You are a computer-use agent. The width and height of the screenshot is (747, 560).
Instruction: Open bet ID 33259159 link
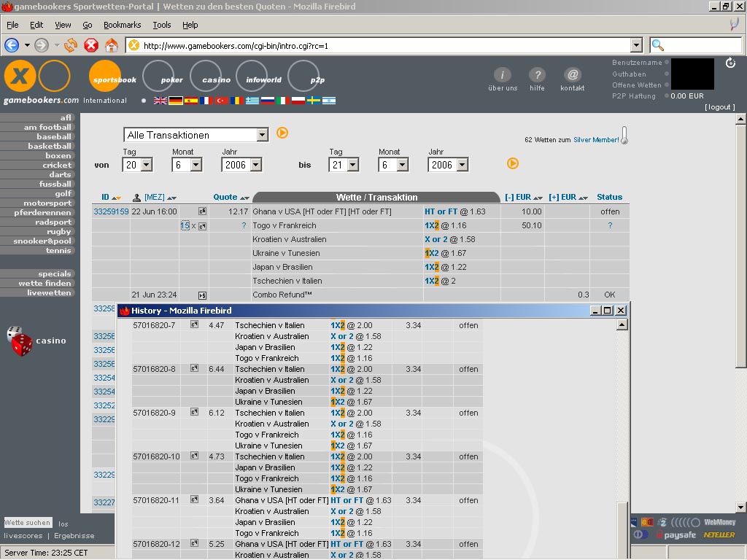click(x=111, y=211)
